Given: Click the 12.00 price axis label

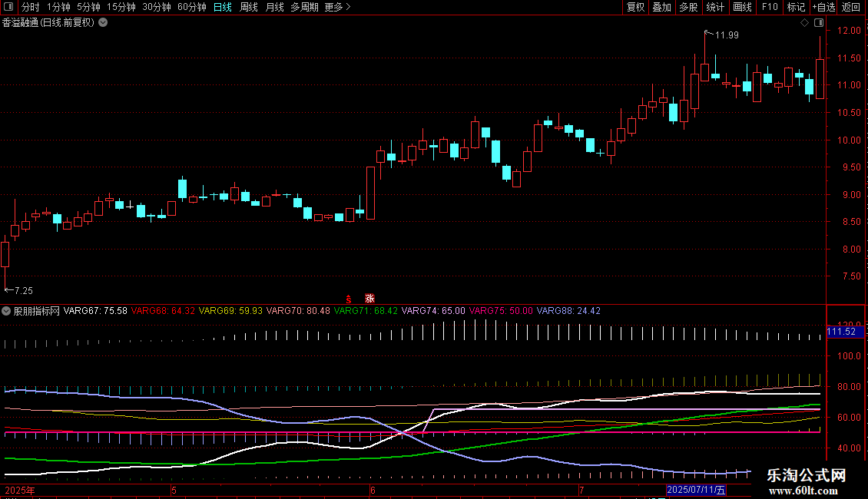Looking at the screenshot, I should pyautogui.click(x=849, y=31).
